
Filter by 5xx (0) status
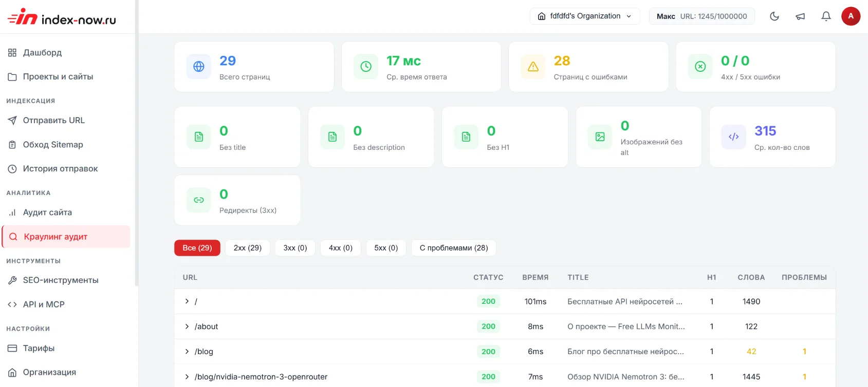pyautogui.click(x=386, y=248)
